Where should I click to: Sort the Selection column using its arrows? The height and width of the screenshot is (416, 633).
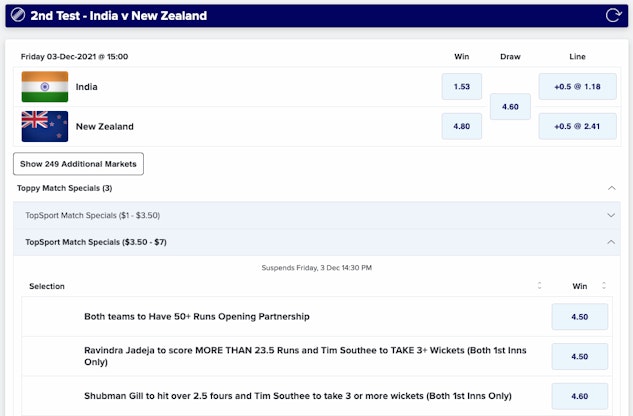click(540, 286)
